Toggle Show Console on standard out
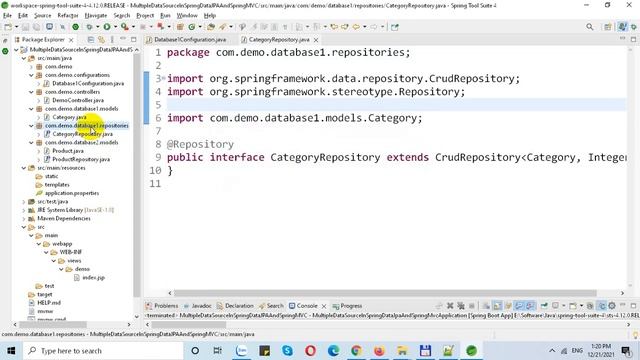 [519, 306]
